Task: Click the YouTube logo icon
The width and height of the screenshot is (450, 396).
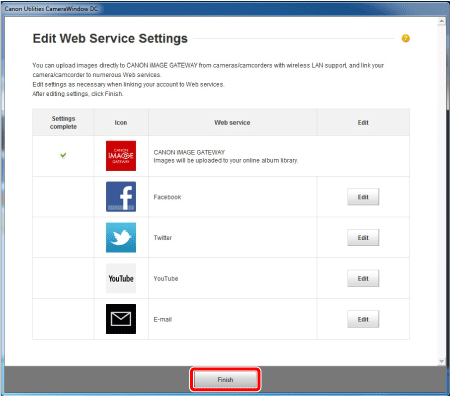Action: pyautogui.click(x=121, y=278)
